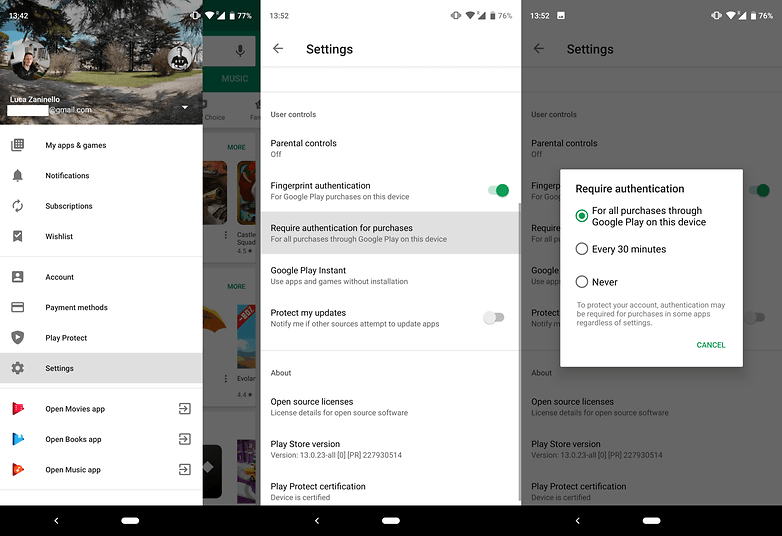Tap the Play Music app icon
This screenshot has width=782, height=536.
[x=18, y=470]
